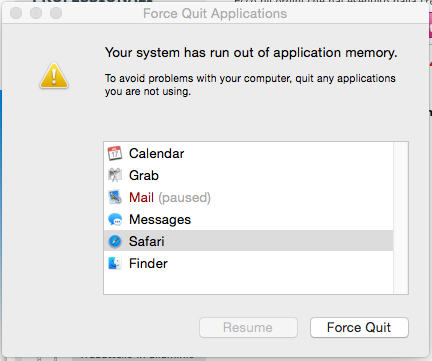The image size is (432, 361).
Task: Click the yellow warning triangle icon
Action: pyautogui.click(x=54, y=76)
